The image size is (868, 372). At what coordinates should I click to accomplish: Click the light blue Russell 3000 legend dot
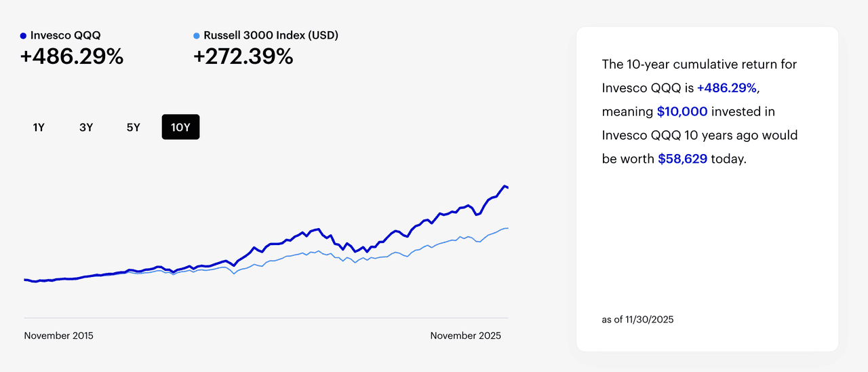[x=197, y=36]
